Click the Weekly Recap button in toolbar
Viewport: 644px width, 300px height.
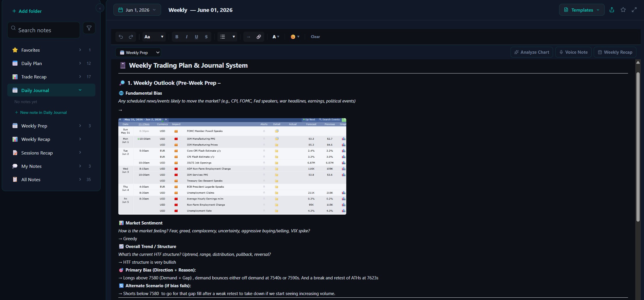click(615, 52)
